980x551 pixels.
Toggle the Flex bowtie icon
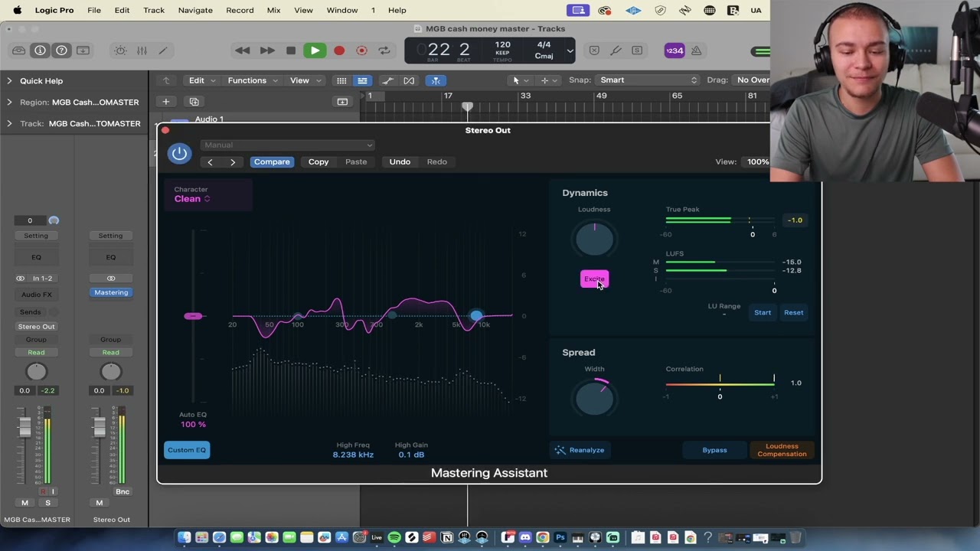coord(409,80)
